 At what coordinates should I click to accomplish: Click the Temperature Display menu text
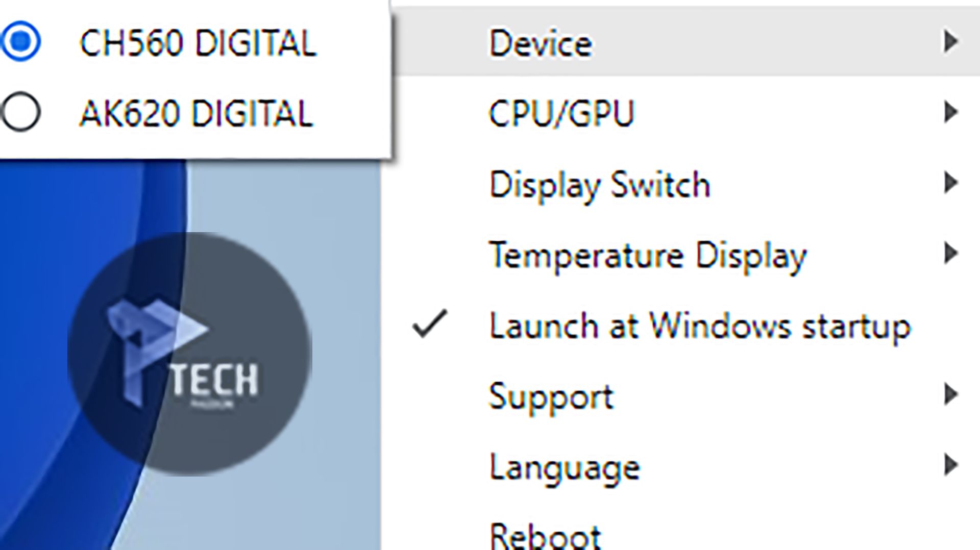[647, 255]
